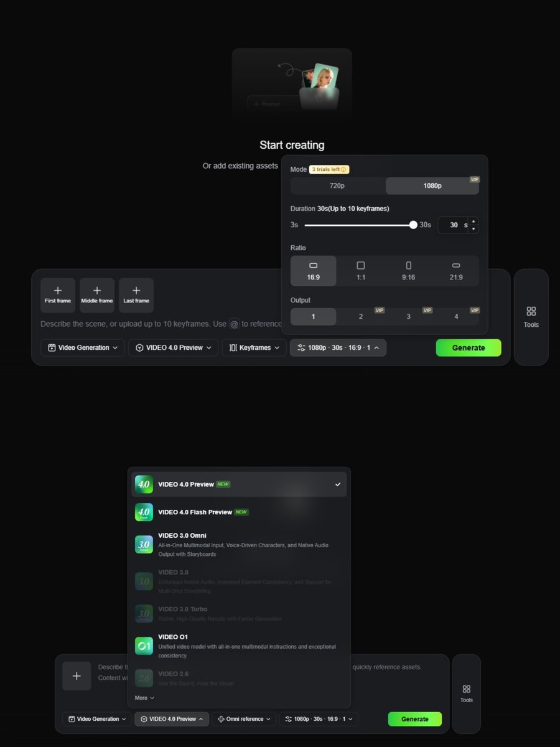560x747 pixels.
Task: Click Generate button in lower panel
Action: tap(415, 719)
